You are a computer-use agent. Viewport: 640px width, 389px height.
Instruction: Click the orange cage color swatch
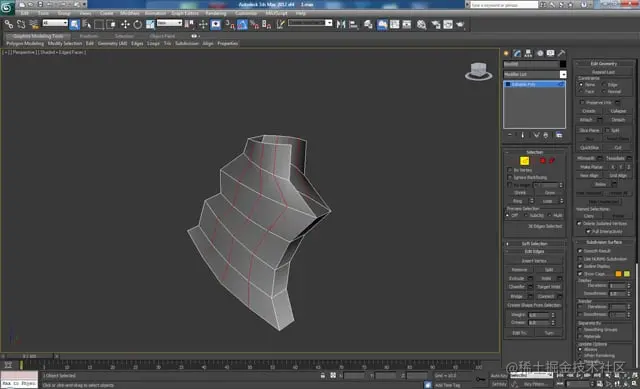pos(618,273)
